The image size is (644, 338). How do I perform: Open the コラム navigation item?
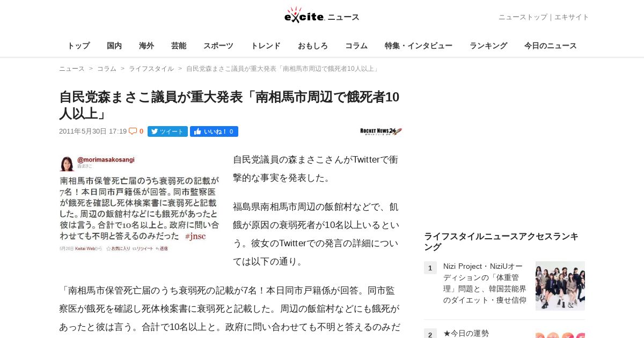point(356,46)
